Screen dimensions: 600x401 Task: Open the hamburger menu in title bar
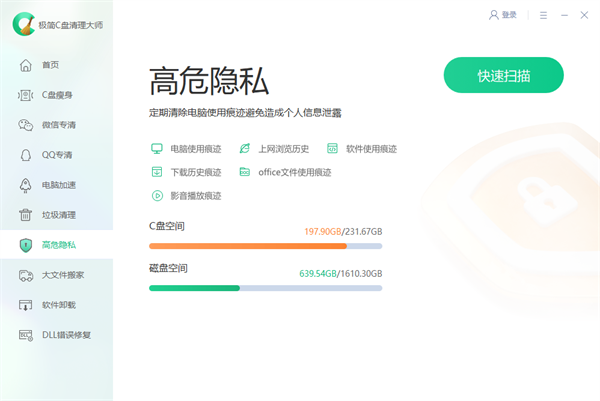tap(543, 15)
